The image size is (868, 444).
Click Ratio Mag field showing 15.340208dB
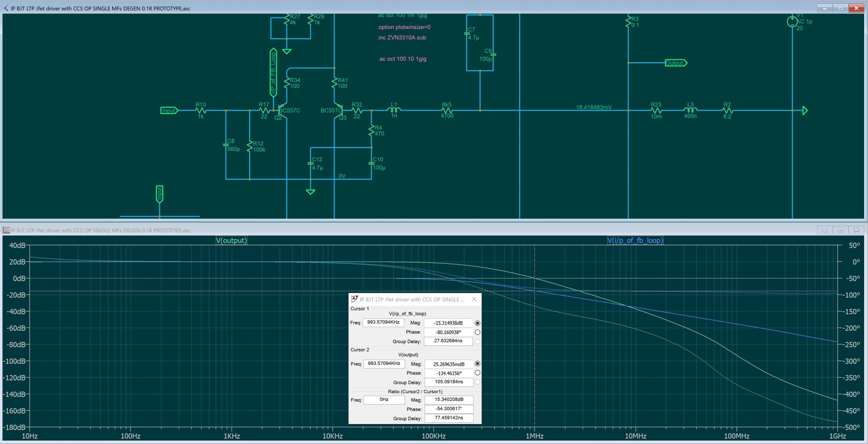(449, 399)
